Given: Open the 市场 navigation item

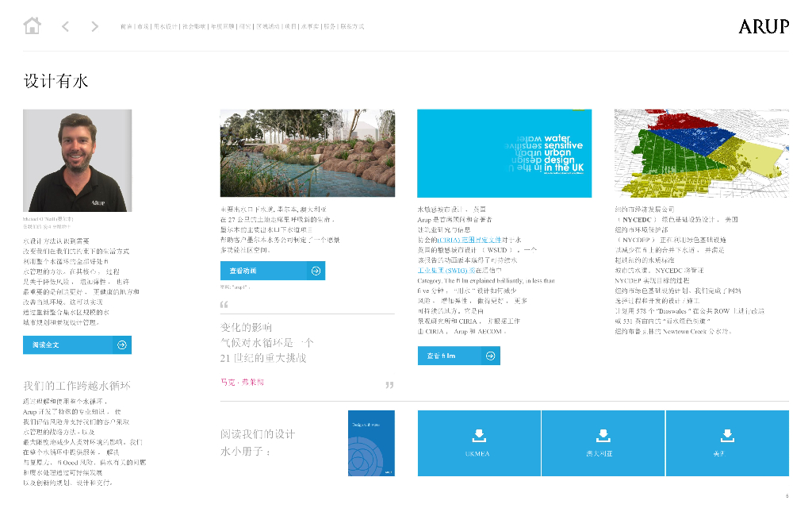Looking at the screenshot, I should [143, 26].
